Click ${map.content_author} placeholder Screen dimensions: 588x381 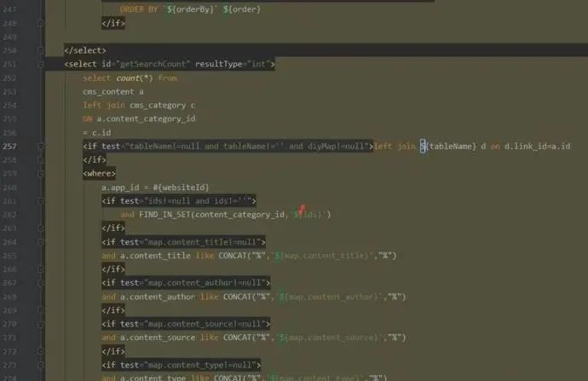pos(328,297)
